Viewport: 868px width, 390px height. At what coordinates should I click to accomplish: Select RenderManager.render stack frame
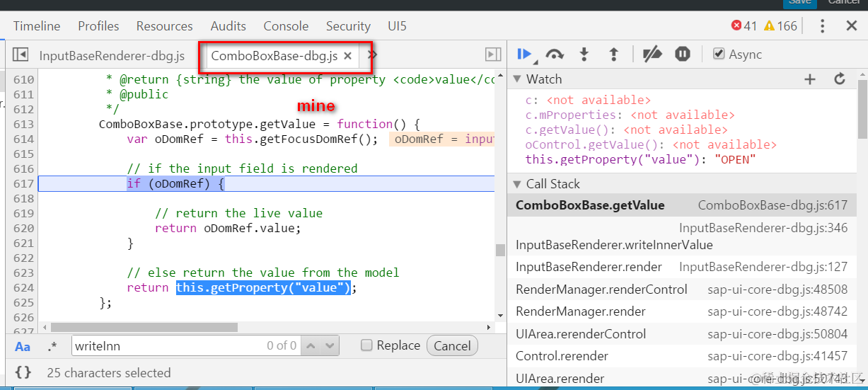tap(683, 311)
